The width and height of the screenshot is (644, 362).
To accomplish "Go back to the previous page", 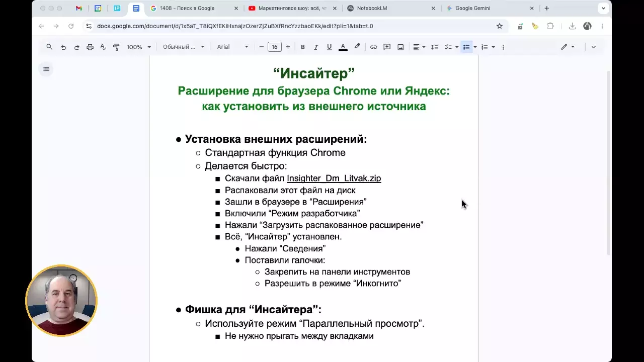I will coord(41,26).
